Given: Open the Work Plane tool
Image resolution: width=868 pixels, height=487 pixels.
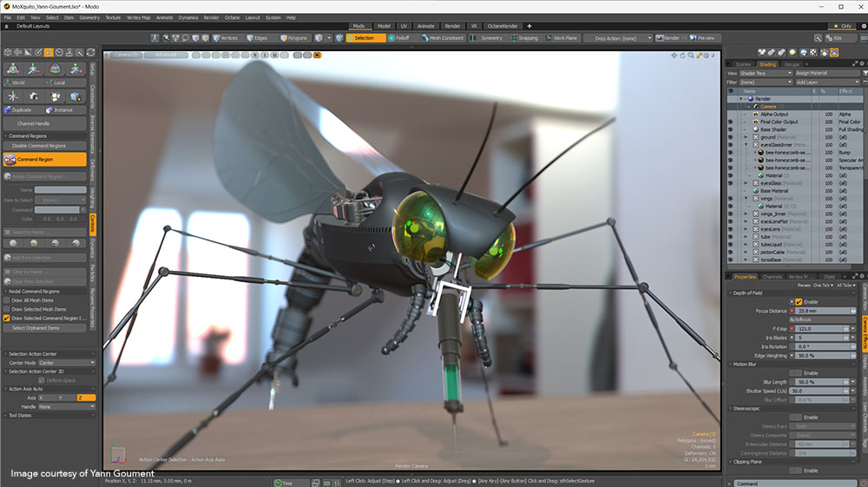Looking at the screenshot, I should point(563,38).
